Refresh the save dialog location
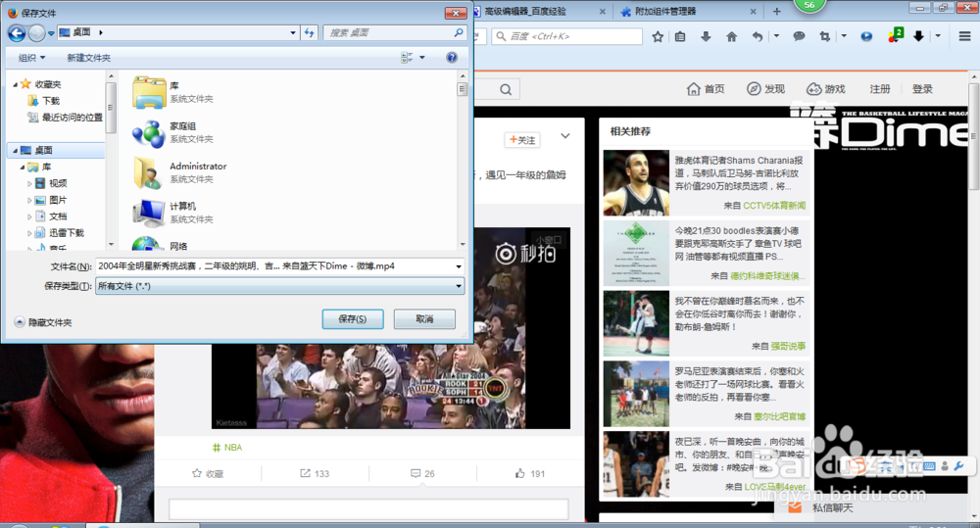 [x=310, y=32]
